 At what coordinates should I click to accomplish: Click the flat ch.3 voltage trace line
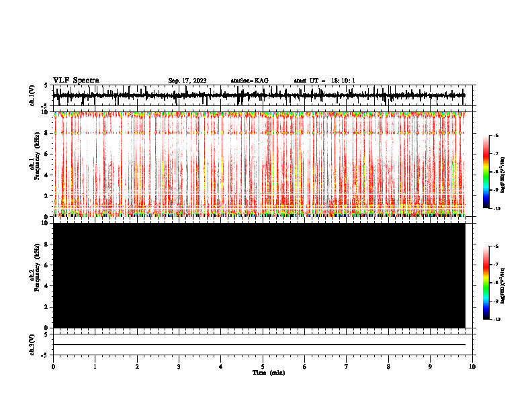[259, 345]
